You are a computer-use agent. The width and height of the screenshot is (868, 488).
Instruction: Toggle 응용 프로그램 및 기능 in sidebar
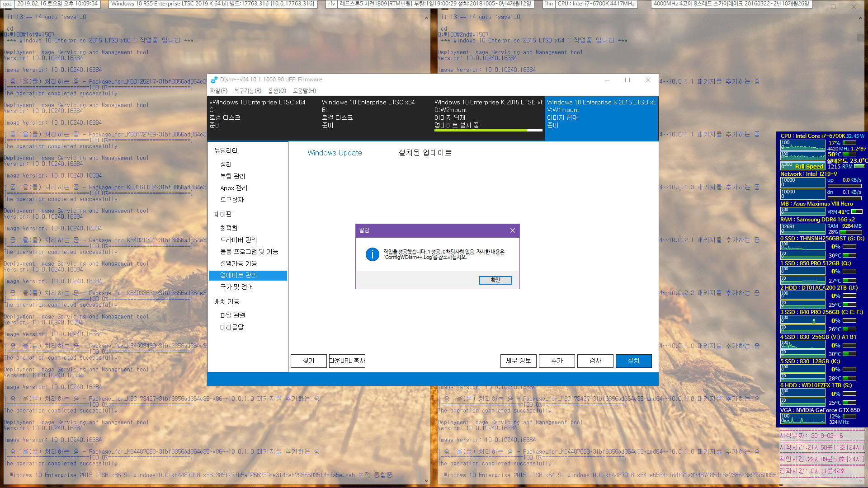[249, 251]
